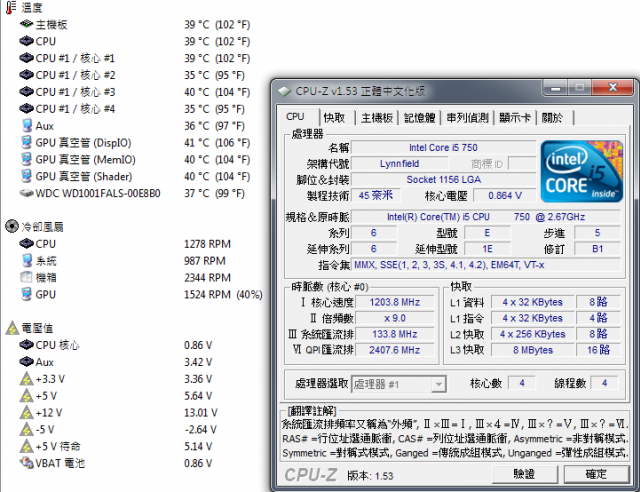Click the 規格 Intel(R) Core(TM) i5 CPU field
The height and width of the screenshot is (492, 640).
[x=486, y=217]
